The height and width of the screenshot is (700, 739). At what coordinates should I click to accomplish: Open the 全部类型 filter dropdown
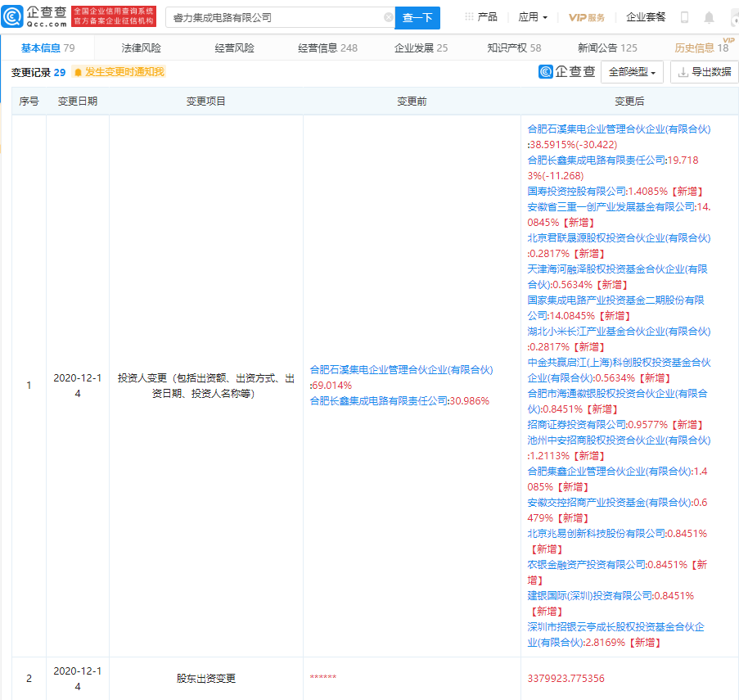pyautogui.click(x=632, y=72)
